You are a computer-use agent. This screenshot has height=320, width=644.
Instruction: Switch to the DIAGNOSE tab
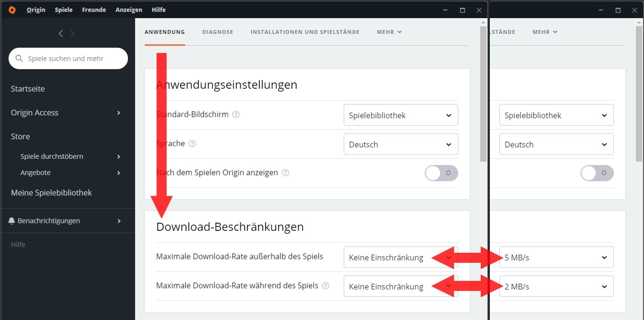[218, 32]
